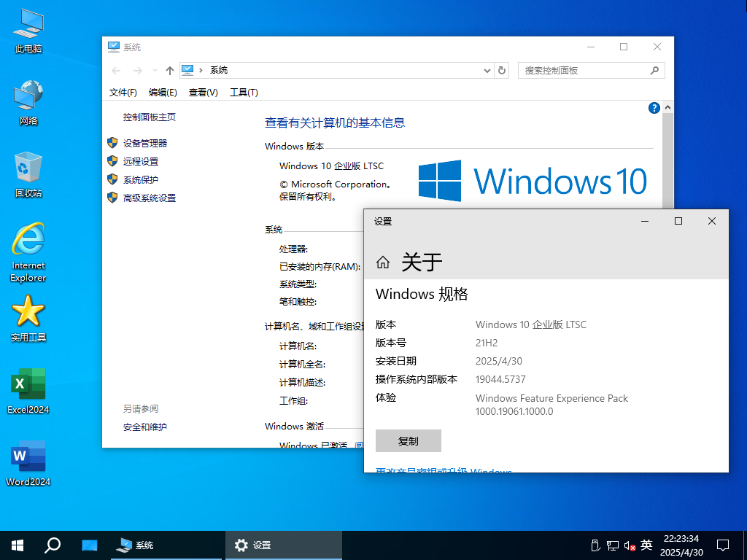Click the refresh button in address bar
Viewport: 747px width, 560px height.
point(502,71)
